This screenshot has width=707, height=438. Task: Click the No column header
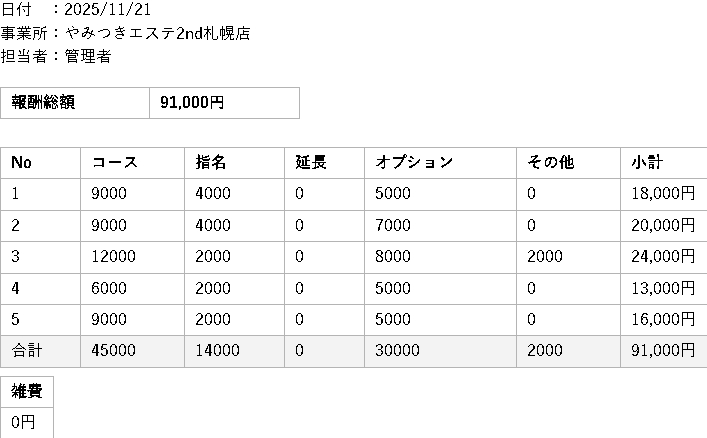point(21,163)
